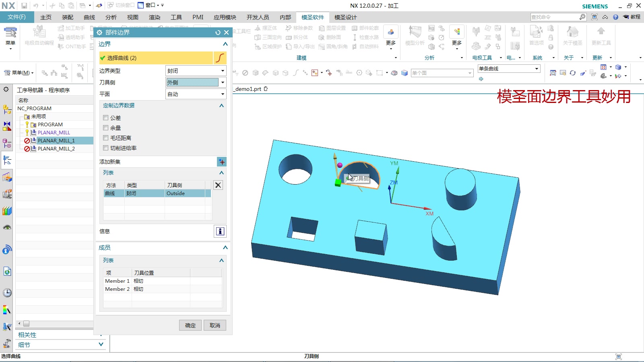This screenshot has height=362, width=644.
Task: Open the History clock sidebar icon
Action: (x=7, y=293)
